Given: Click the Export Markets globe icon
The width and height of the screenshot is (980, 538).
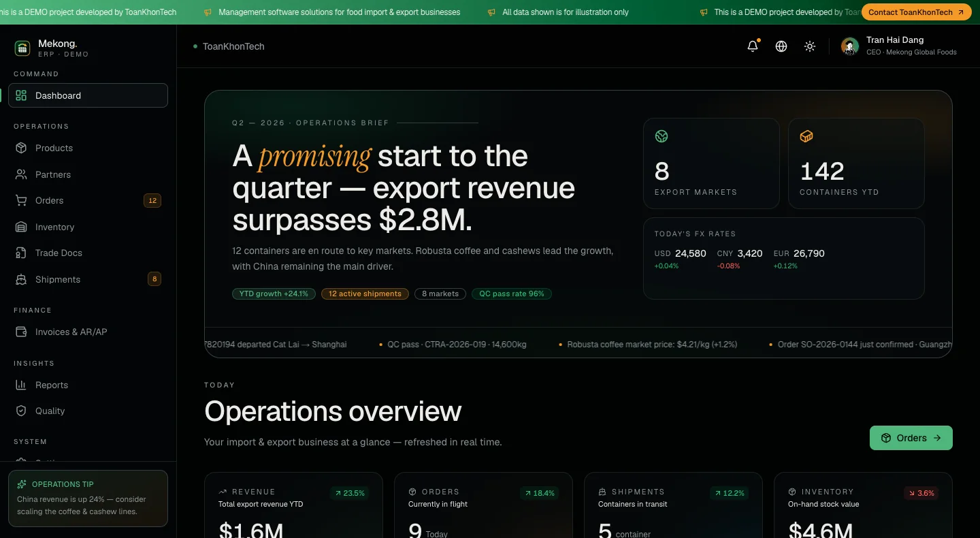Looking at the screenshot, I should click(661, 136).
